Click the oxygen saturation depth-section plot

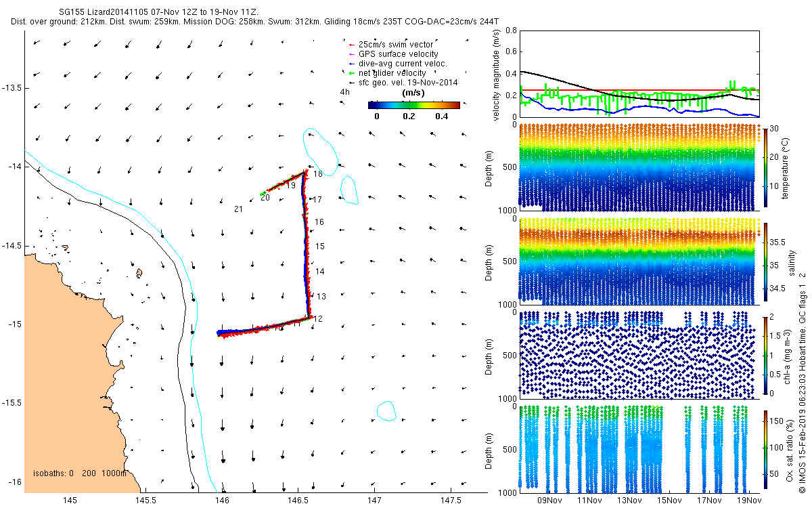click(639, 448)
